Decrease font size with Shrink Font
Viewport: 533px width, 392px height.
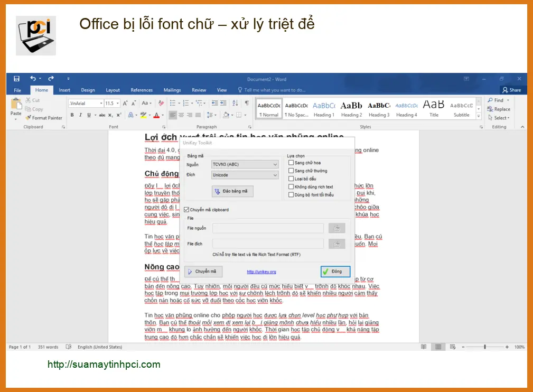click(134, 103)
